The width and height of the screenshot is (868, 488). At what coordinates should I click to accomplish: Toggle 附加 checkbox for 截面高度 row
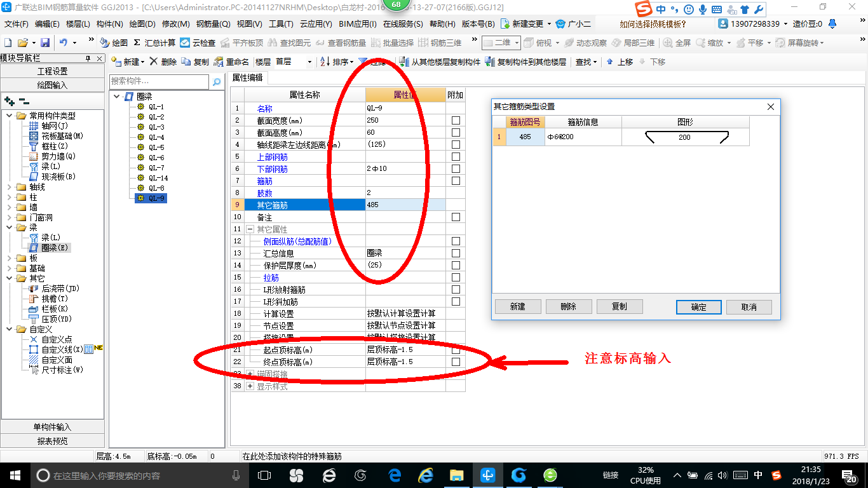(456, 133)
